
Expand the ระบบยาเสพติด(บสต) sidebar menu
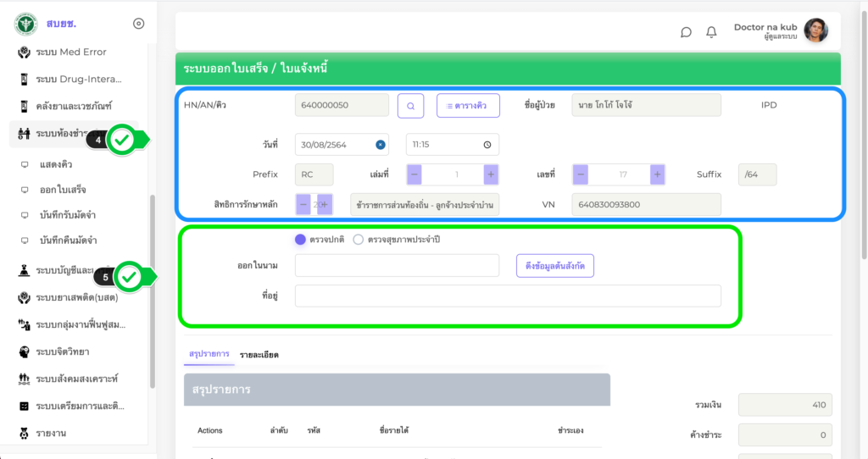tap(76, 297)
